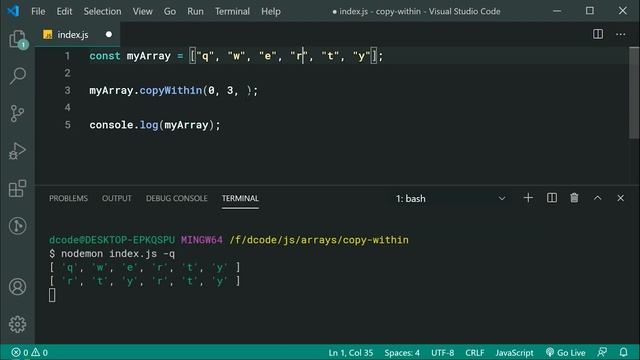The image size is (640, 360).
Task: Change indentation via Spaces: 4
Action: [402, 352]
